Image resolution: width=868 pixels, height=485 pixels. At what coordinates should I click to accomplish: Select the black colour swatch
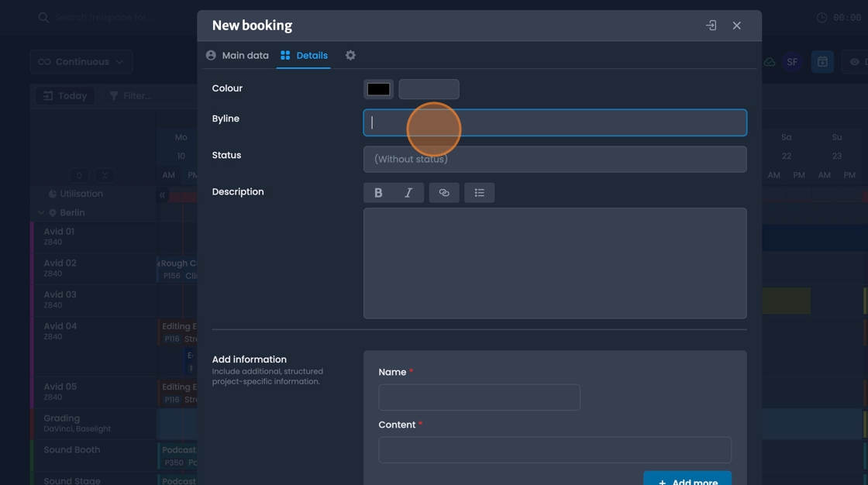pyautogui.click(x=378, y=88)
